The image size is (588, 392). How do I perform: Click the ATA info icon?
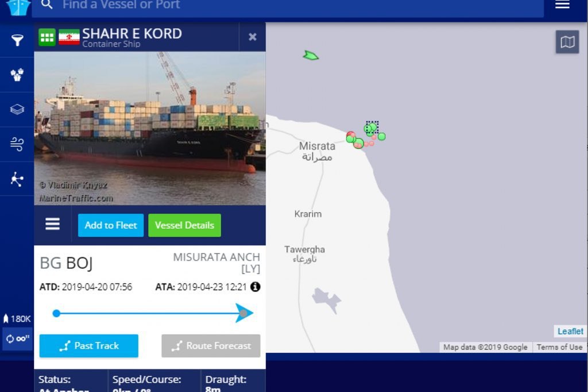click(x=256, y=287)
